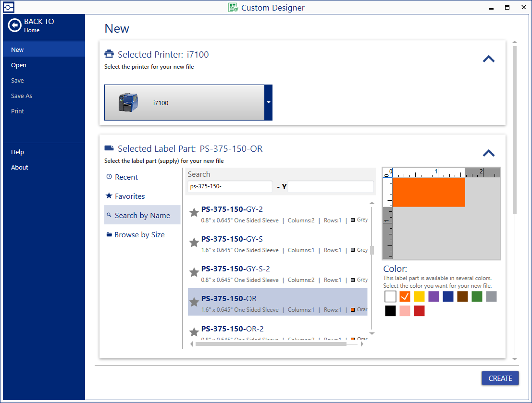Pick the grey color swatch
Screen dimensions: 532x403
click(491, 296)
